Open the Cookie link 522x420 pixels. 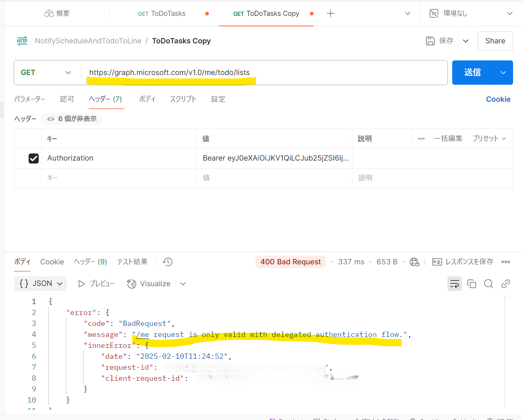tap(498, 99)
